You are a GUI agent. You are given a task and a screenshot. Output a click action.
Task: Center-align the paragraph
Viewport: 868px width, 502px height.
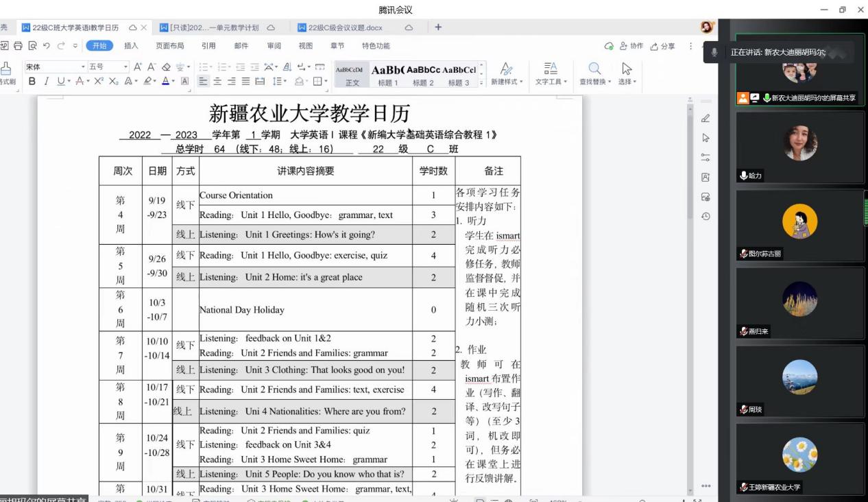pyautogui.click(x=217, y=82)
